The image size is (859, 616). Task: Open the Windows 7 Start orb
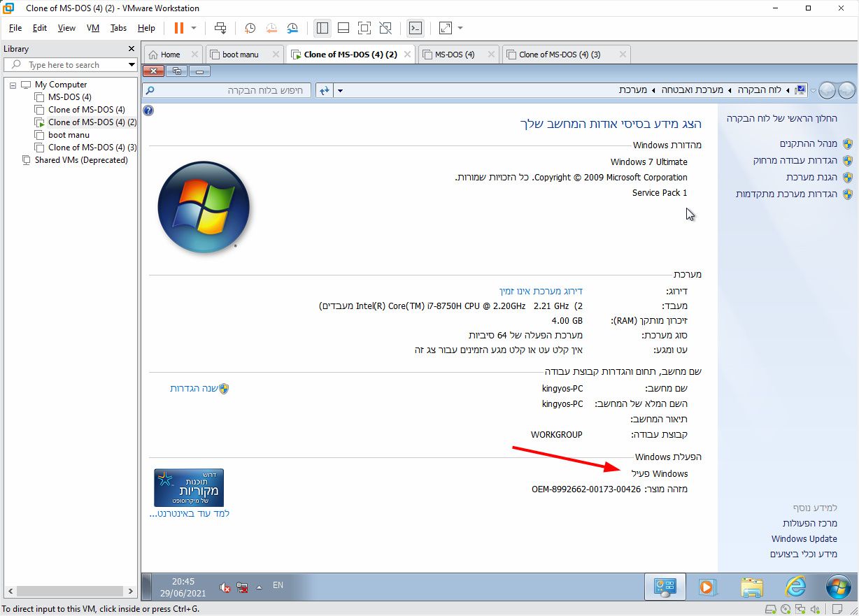(838, 587)
